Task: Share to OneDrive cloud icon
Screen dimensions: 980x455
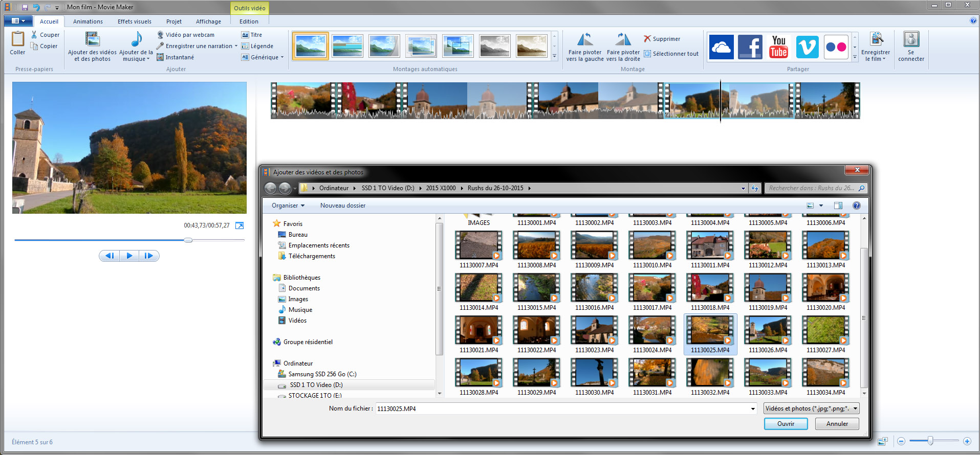Action: click(722, 47)
